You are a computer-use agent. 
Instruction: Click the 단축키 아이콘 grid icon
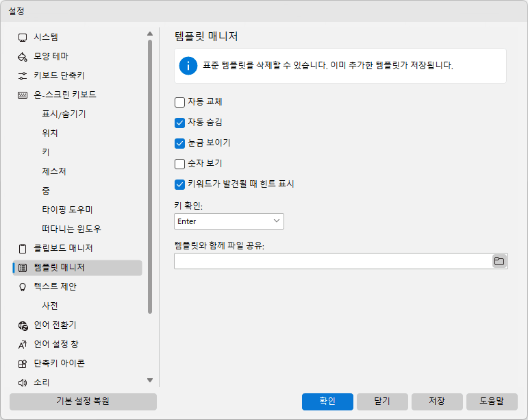click(23, 364)
